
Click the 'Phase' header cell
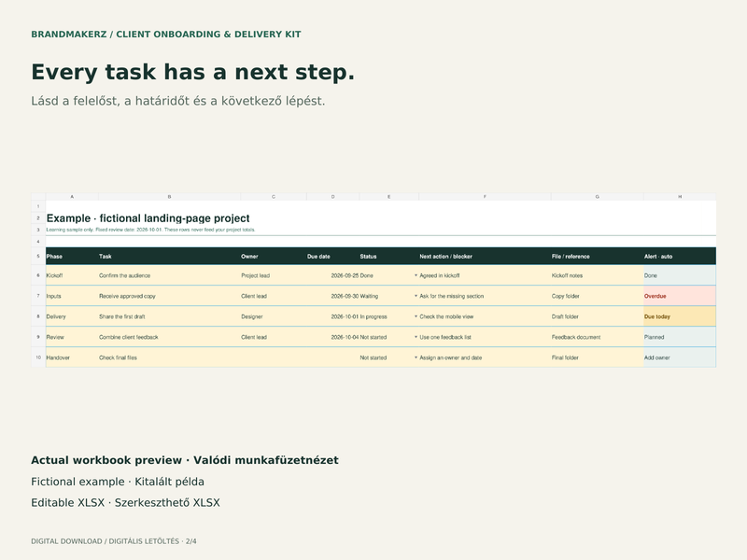(x=72, y=256)
